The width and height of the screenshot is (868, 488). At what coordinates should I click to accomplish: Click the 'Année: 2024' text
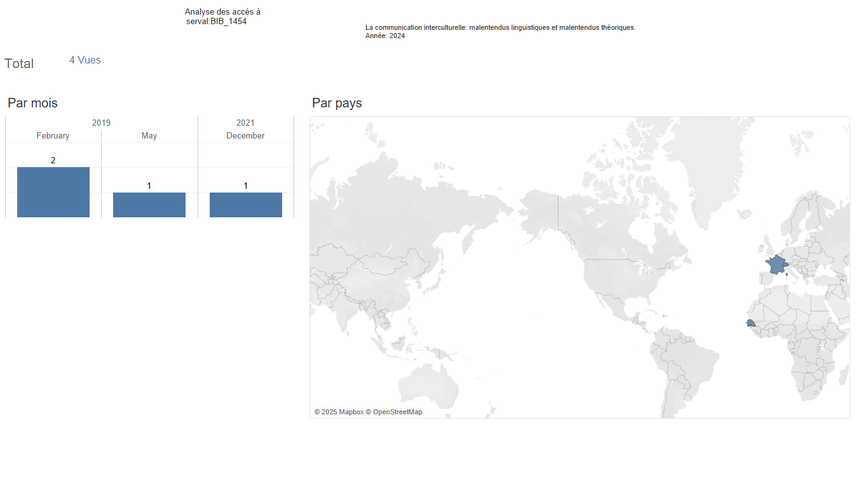(385, 36)
